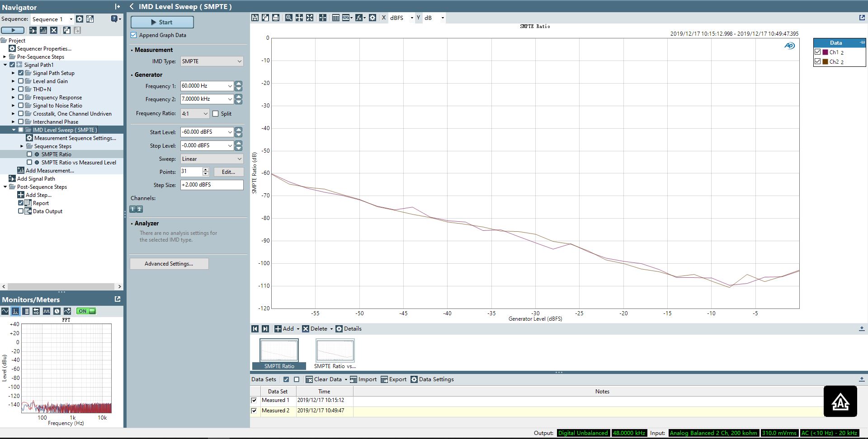
Task: Click the save graph data icon
Action: coord(255,18)
